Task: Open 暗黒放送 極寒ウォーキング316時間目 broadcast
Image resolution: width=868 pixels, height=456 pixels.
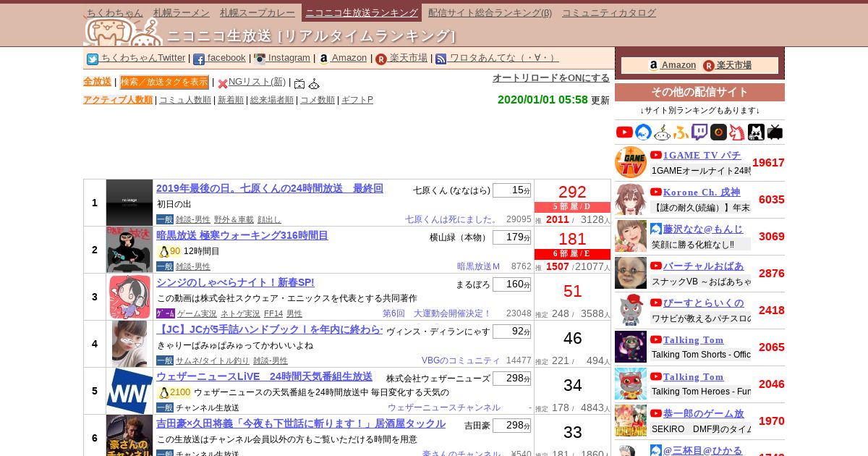Action: pos(242,235)
